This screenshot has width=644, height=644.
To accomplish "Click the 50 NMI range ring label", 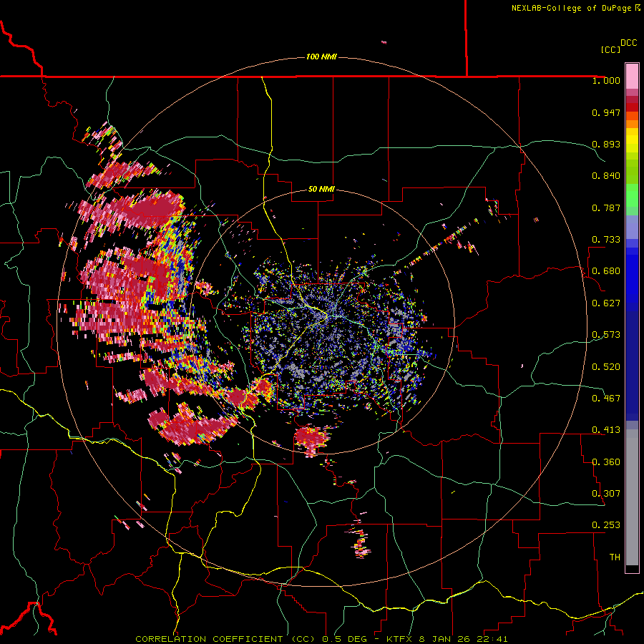I will [321, 190].
